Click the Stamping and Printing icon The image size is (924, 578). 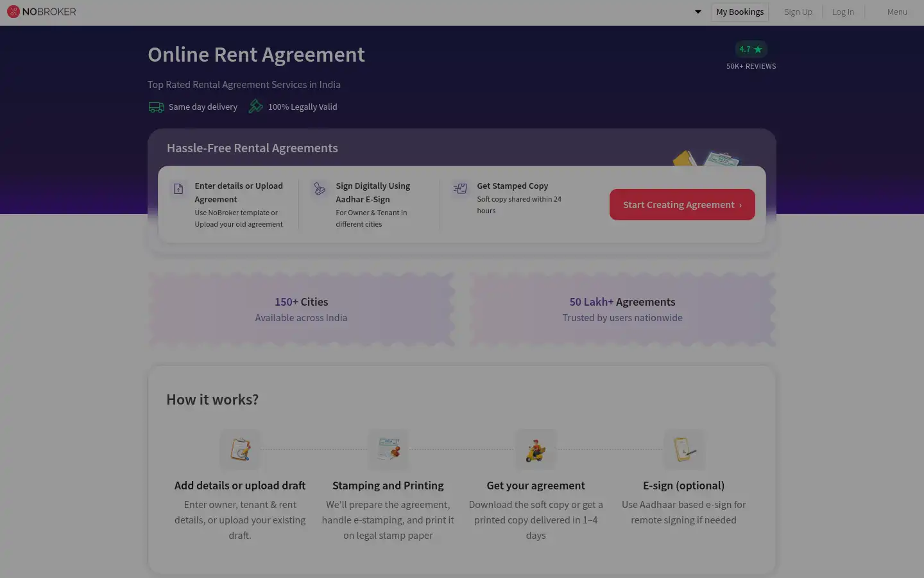(x=388, y=450)
